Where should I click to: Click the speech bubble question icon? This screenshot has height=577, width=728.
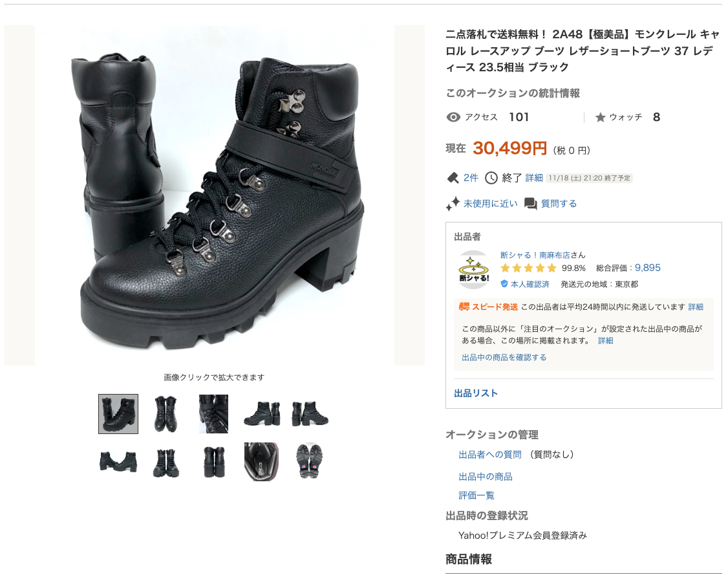click(x=531, y=204)
